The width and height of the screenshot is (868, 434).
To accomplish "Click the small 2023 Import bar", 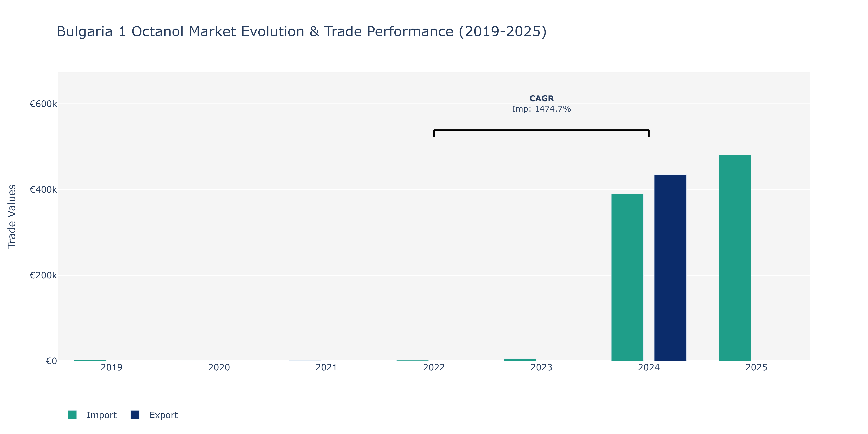I will coord(520,359).
